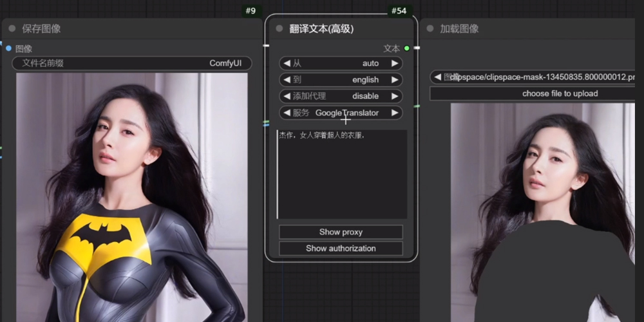Collapse the 保存图像 node via its dot
This screenshot has width=644, height=322.
coord(12,28)
